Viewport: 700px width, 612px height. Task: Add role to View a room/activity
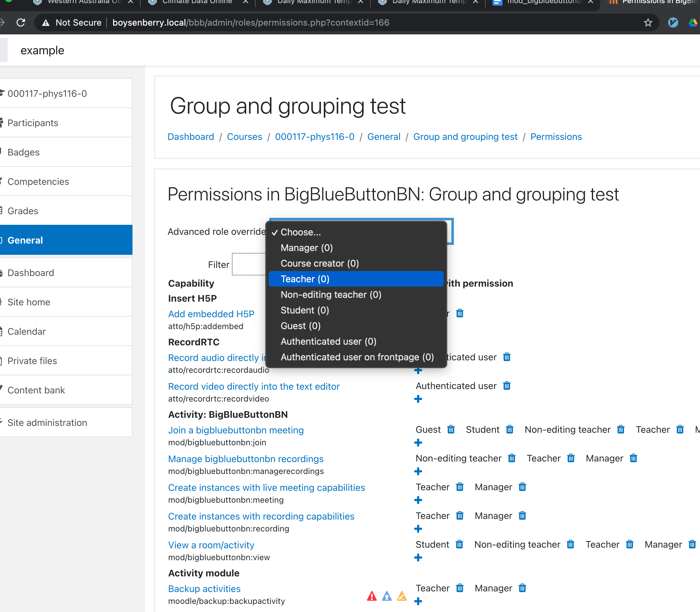tap(418, 557)
